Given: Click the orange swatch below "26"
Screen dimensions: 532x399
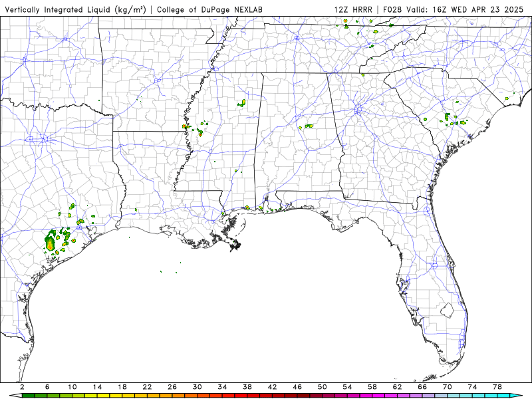Looking at the screenshot, I should [x=178, y=396].
